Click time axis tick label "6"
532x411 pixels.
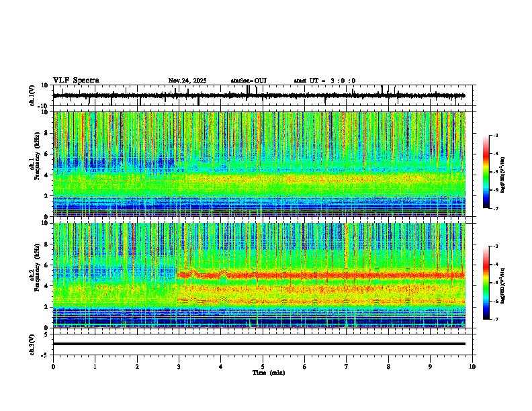(x=305, y=367)
